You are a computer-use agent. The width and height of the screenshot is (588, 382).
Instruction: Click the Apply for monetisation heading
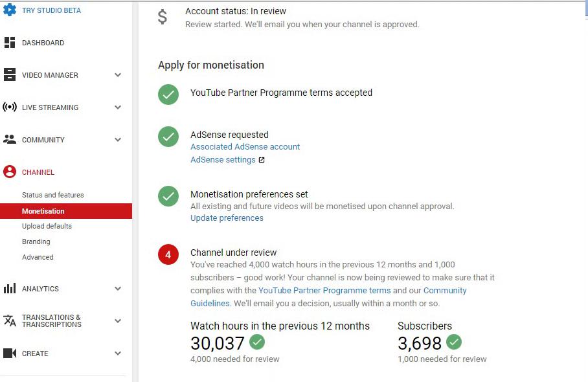coord(211,65)
